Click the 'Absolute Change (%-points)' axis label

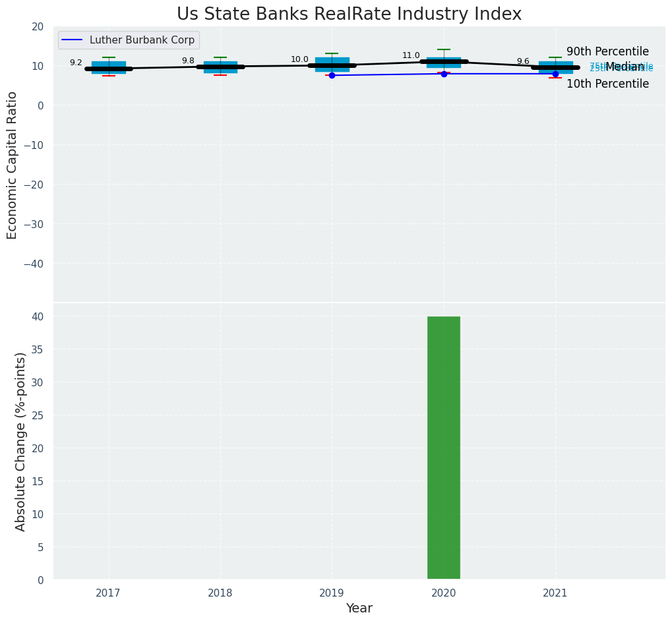(20, 442)
